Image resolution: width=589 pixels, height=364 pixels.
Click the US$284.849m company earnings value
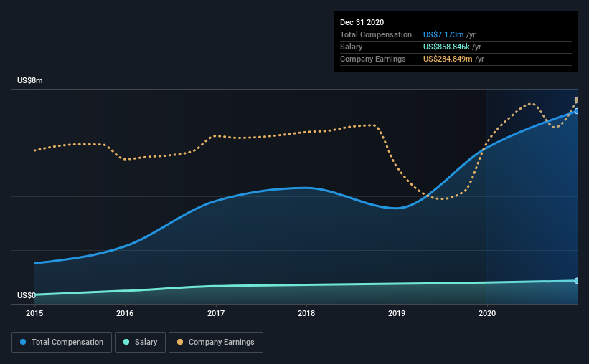point(448,59)
